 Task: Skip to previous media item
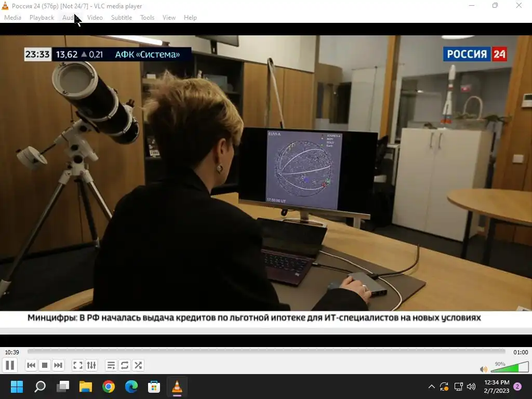coord(31,365)
